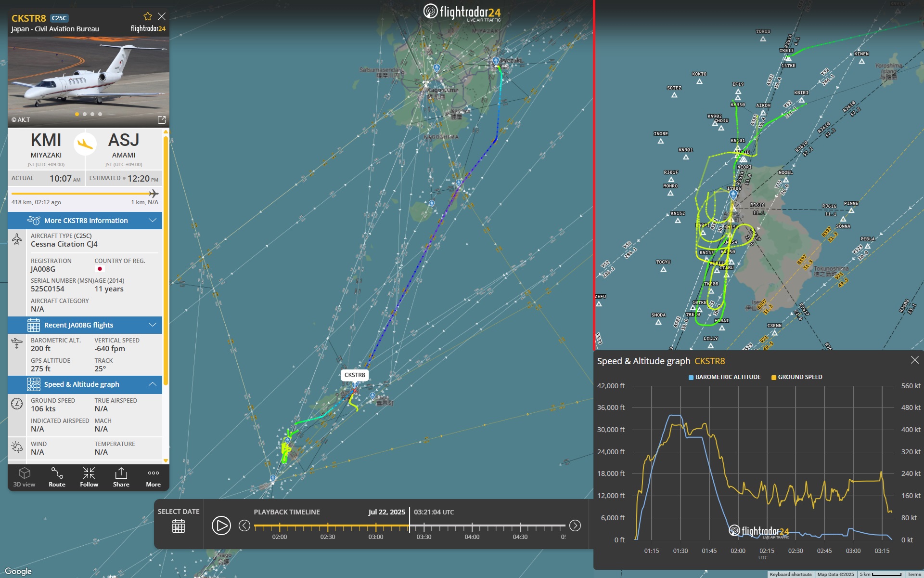The height and width of the screenshot is (578, 924).
Task: Click the Recent JA008G flights chevron
Action: coord(153,325)
